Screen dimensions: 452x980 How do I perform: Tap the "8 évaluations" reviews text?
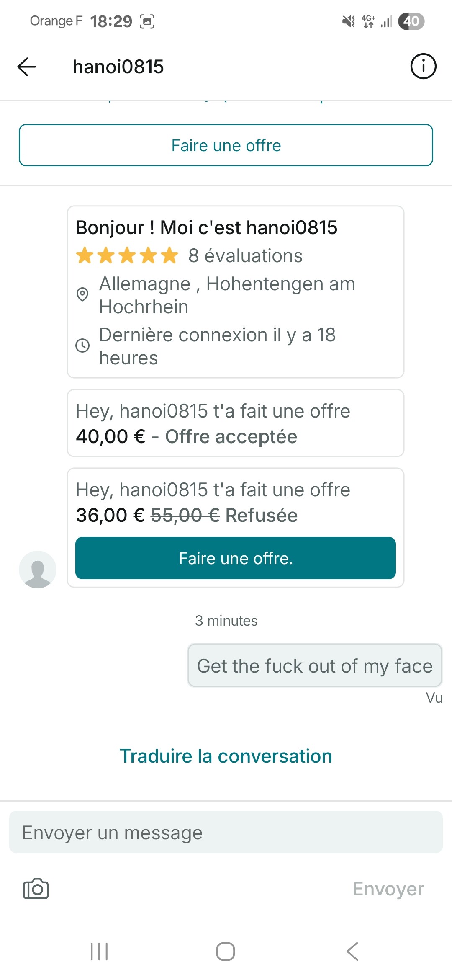tap(245, 255)
